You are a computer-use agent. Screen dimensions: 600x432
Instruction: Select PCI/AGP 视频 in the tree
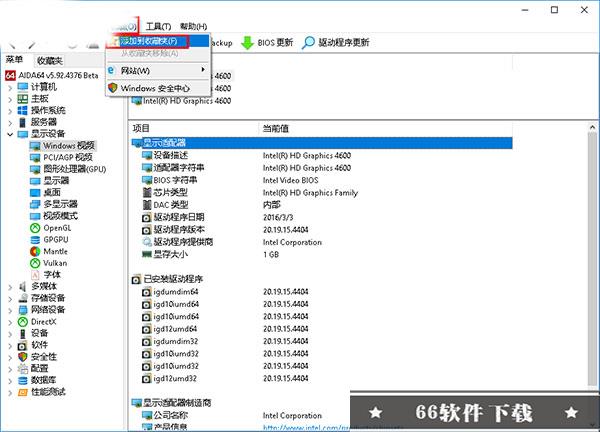[61, 157]
